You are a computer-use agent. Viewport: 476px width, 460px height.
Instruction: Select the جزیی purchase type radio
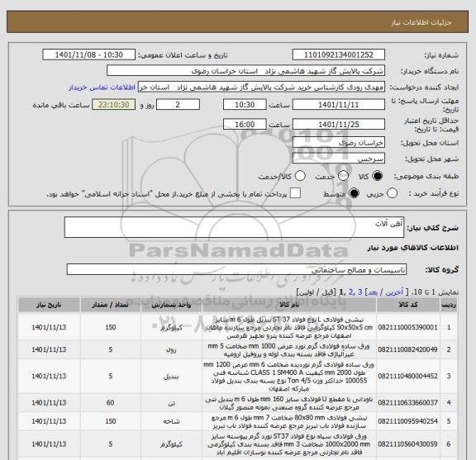pyautogui.click(x=392, y=193)
